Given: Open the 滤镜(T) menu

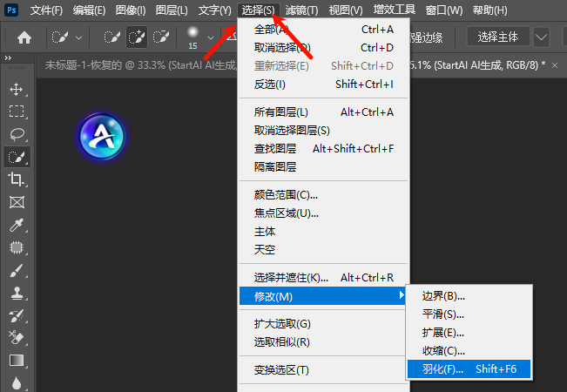Looking at the screenshot, I should pyautogui.click(x=301, y=10).
